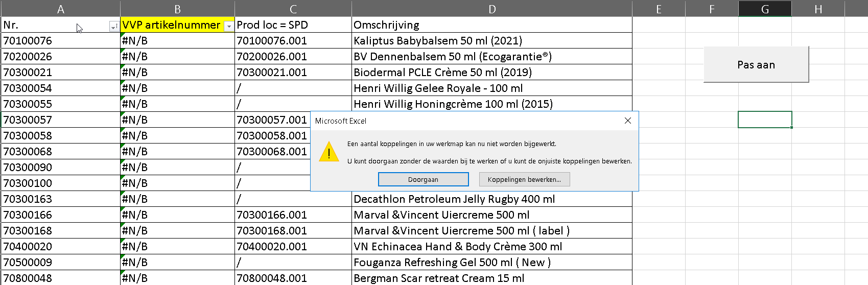Select the Decathlon Petroleum Jelly Rugby cell
The image size is (868, 285).
point(492,199)
